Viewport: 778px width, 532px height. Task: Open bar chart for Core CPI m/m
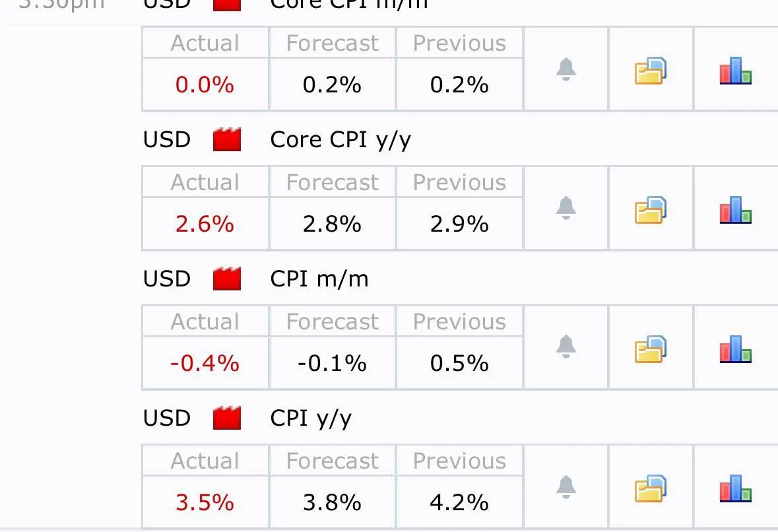[735, 71]
